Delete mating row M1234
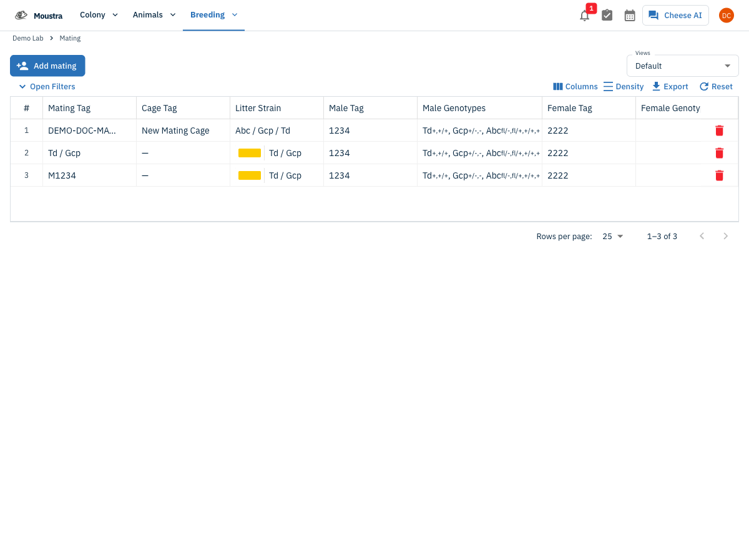Viewport: 749px width, 560px height. [719, 175]
